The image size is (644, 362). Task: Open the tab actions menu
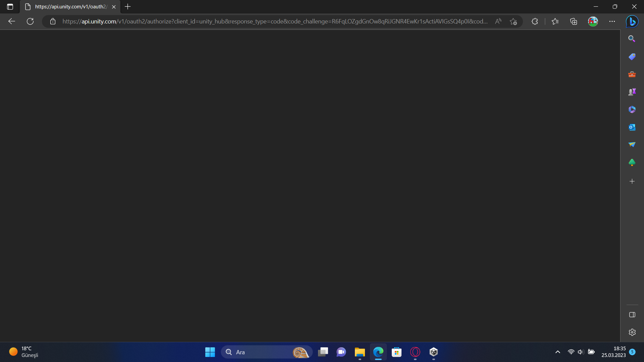click(10, 7)
